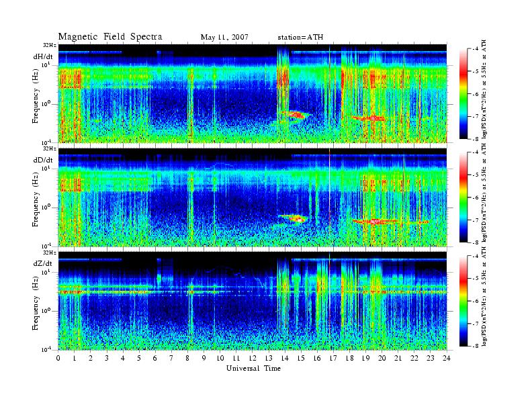This screenshot has width=532, height=411.
Task: Click the "dD/dt" panel label
Action: click(43, 160)
